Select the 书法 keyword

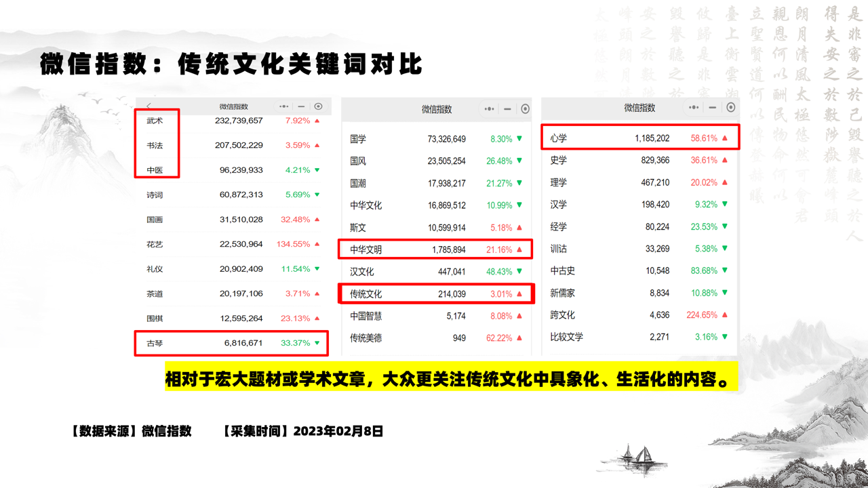[x=155, y=146]
